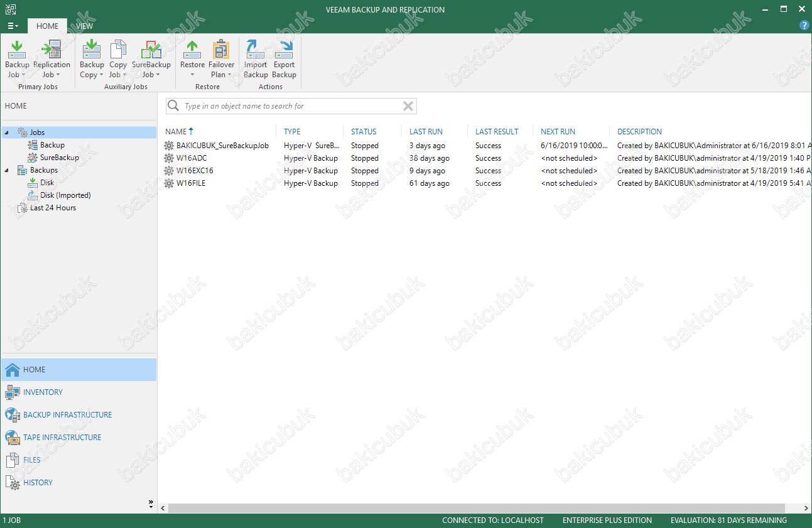Click the Veeam logo icon in title bar
The width and height of the screenshot is (812, 528).
pos(10,9)
